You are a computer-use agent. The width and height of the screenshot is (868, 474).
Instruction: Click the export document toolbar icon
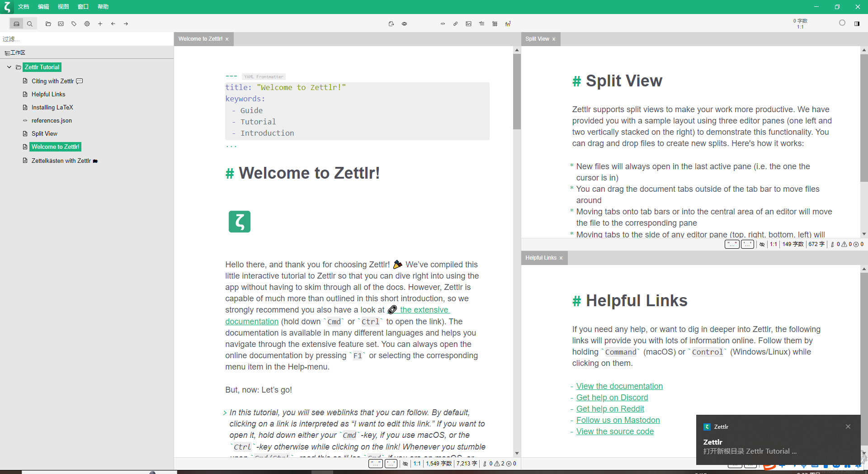tap(392, 24)
